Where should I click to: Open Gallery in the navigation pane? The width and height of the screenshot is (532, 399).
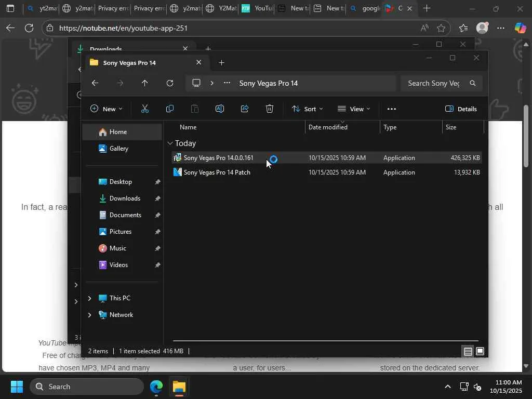coord(122,149)
